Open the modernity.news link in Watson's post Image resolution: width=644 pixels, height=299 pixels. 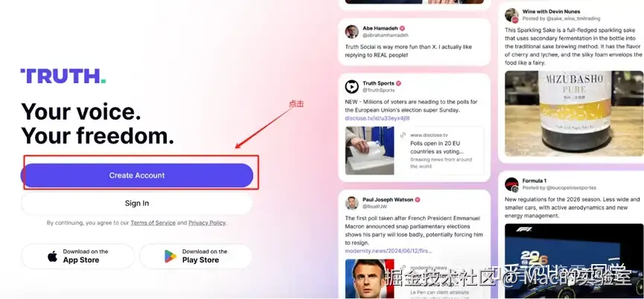pos(389,251)
